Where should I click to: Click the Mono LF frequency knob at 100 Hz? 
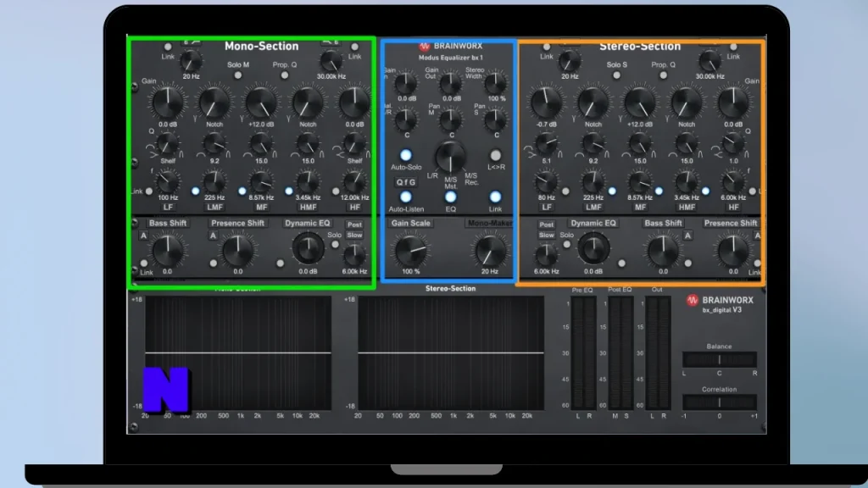click(x=168, y=181)
